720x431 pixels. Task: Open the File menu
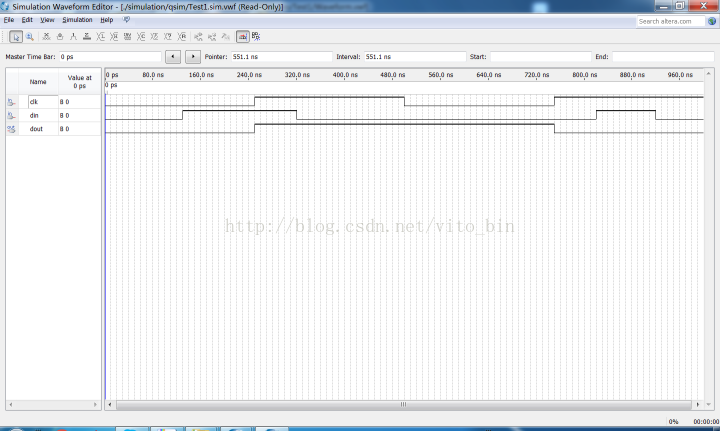[9, 20]
